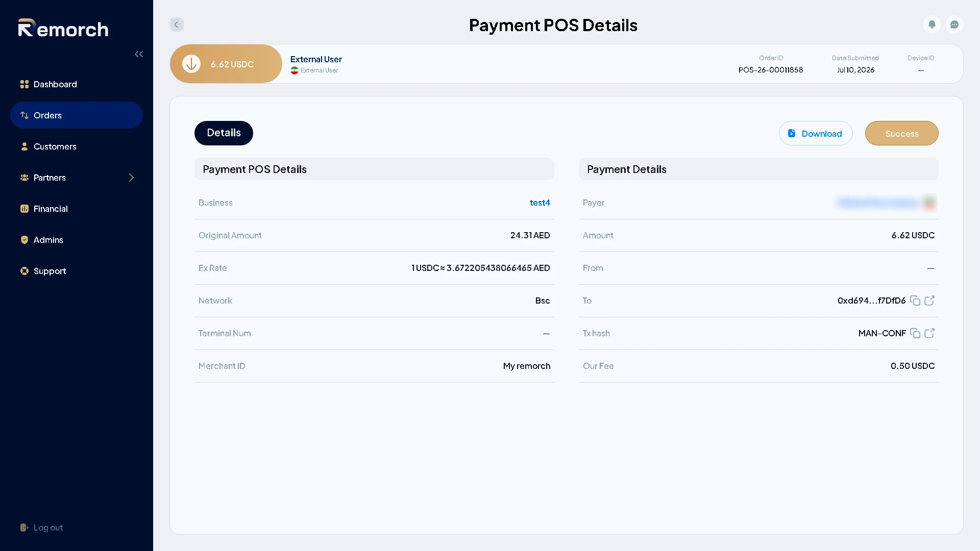Viewport: 980px width, 551px height.
Task: Click the External User name link
Action: (316, 59)
